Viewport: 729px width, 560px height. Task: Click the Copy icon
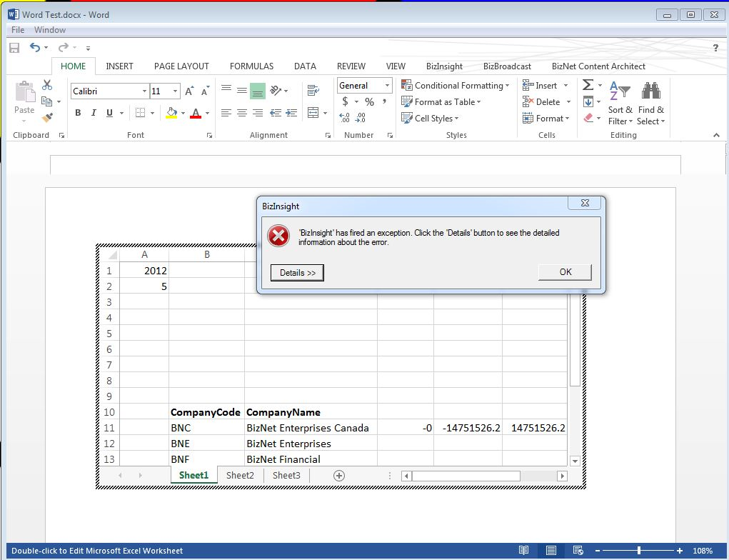pyautogui.click(x=46, y=101)
